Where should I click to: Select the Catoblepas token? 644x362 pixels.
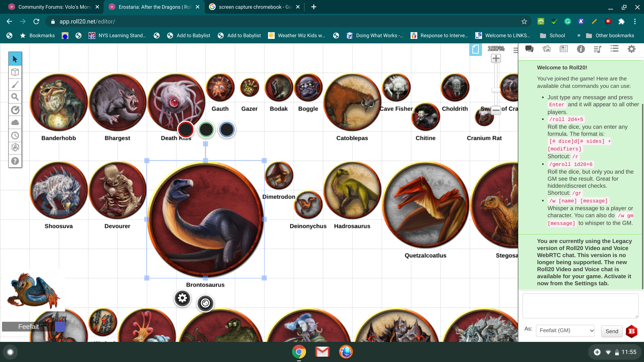352,102
